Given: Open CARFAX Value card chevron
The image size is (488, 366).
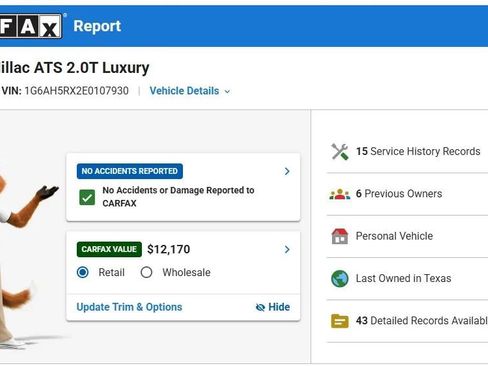Looking at the screenshot, I should 287,250.
